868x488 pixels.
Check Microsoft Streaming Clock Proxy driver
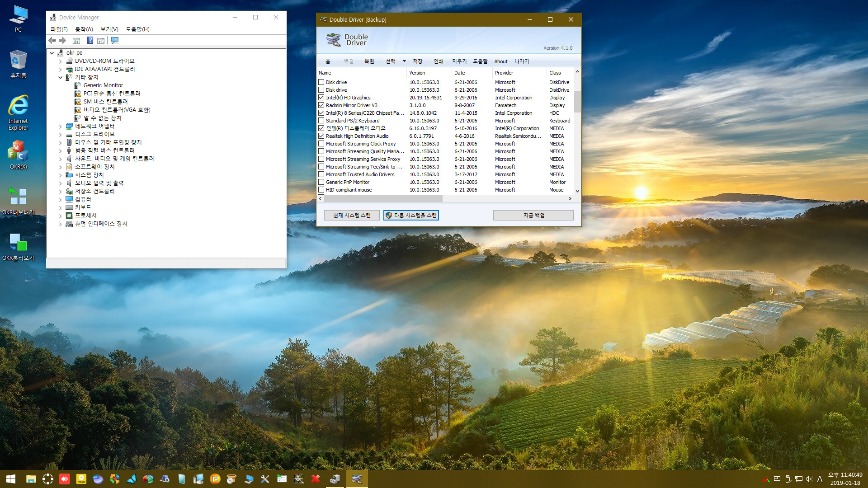(x=321, y=144)
